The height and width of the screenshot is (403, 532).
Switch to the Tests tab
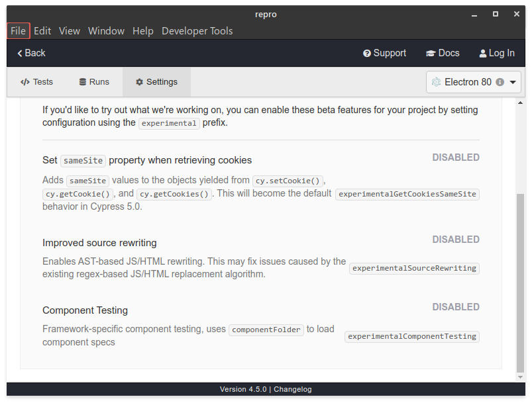(36, 82)
